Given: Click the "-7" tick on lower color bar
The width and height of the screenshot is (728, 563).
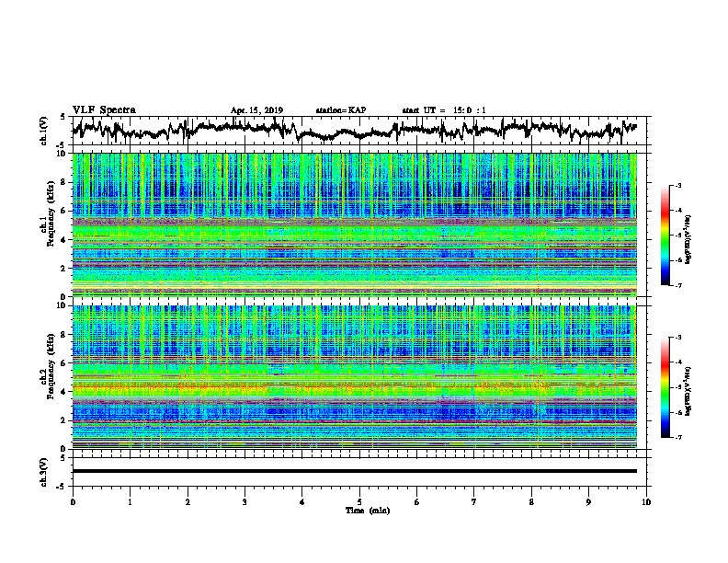Looking at the screenshot, I should [677, 437].
